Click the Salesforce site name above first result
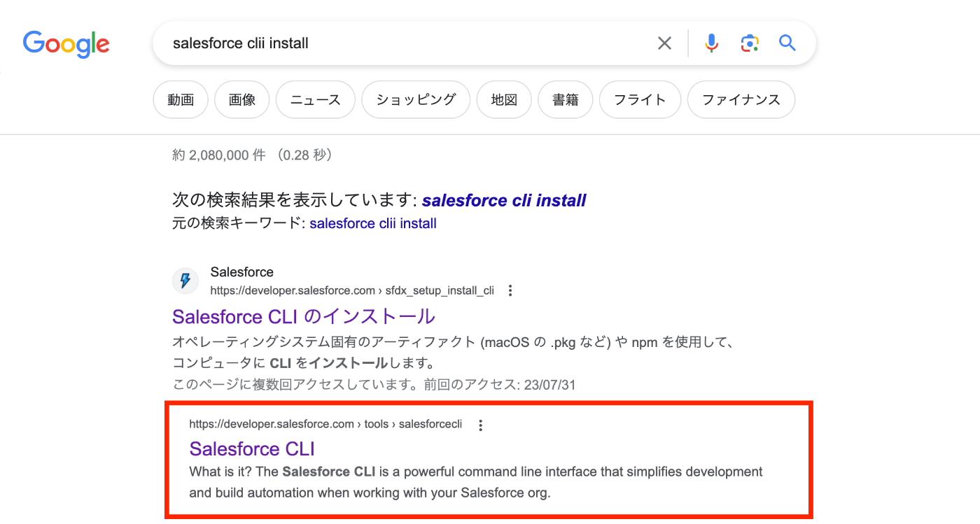This screenshot has height=524, width=980. pyautogui.click(x=242, y=272)
